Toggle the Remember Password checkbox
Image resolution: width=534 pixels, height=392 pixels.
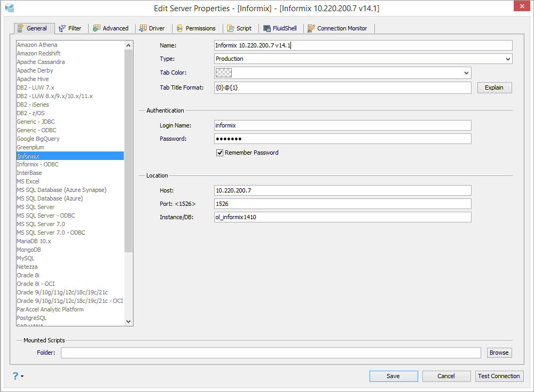219,153
